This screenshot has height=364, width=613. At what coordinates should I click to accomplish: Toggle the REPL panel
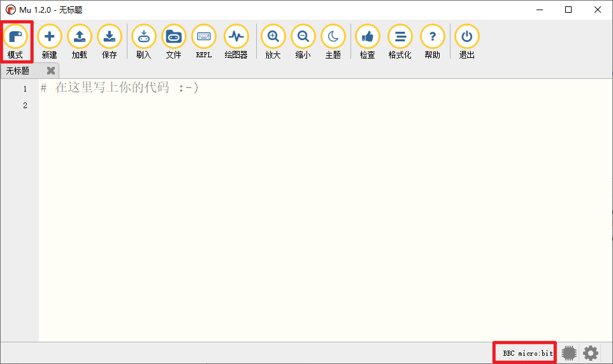click(204, 37)
